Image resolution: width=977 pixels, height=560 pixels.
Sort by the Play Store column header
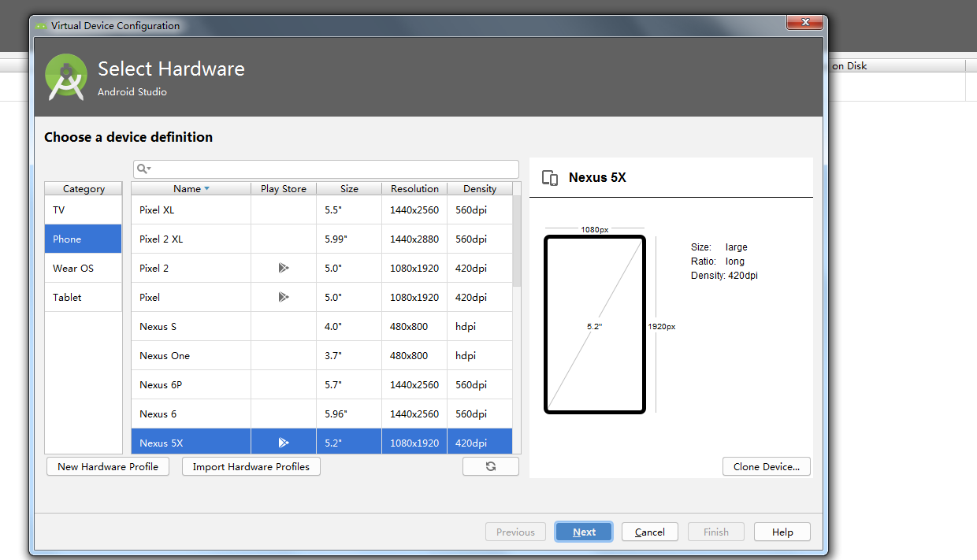(x=284, y=188)
